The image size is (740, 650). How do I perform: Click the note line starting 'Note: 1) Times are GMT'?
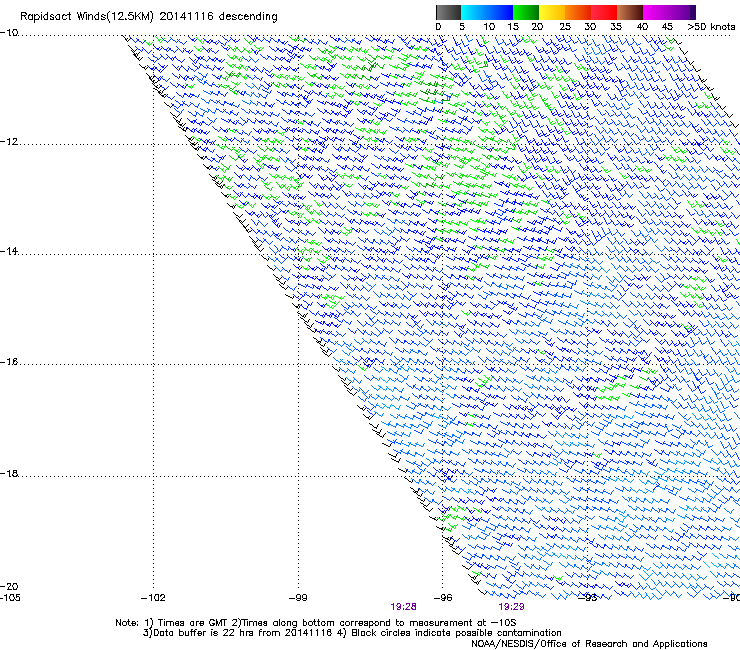315,623
